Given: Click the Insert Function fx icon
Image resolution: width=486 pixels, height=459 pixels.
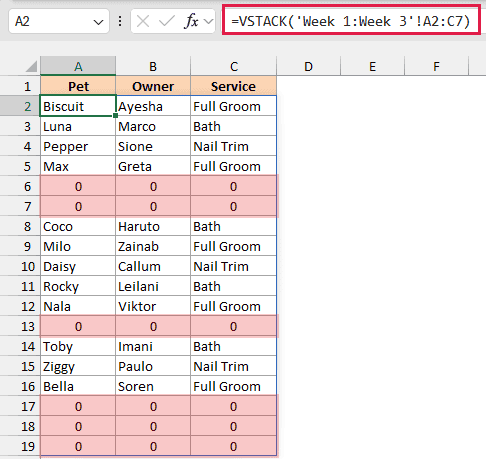Looking at the screenshot, I should click(x=191, y=21).
